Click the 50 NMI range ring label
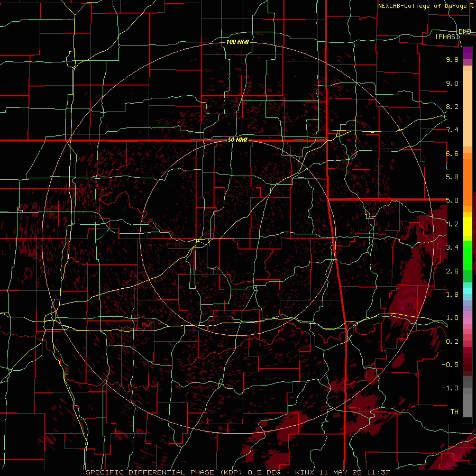The image size is (476, 476). click(237, 140)
